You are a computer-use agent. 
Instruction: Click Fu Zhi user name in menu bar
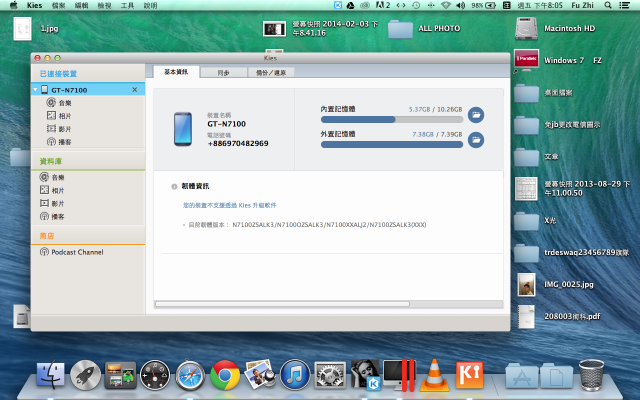(582, 5)
